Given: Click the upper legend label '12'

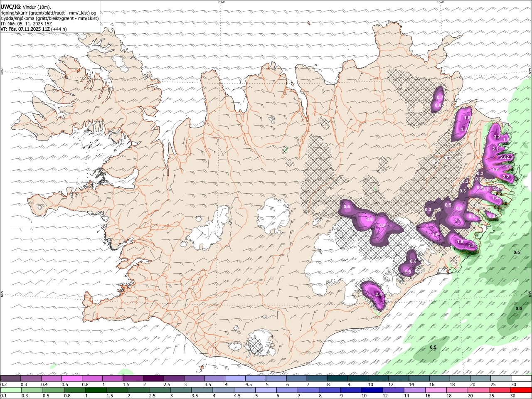Looking at the screenshot, I should (x=390, y=384).
